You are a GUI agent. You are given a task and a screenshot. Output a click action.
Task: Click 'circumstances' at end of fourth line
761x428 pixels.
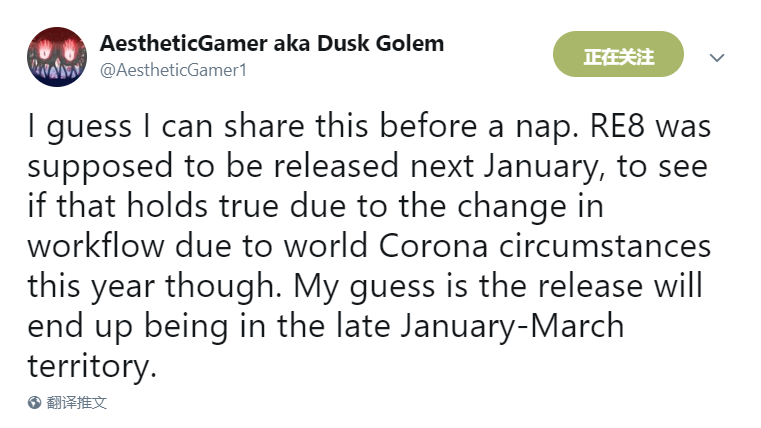coord(605,246)
